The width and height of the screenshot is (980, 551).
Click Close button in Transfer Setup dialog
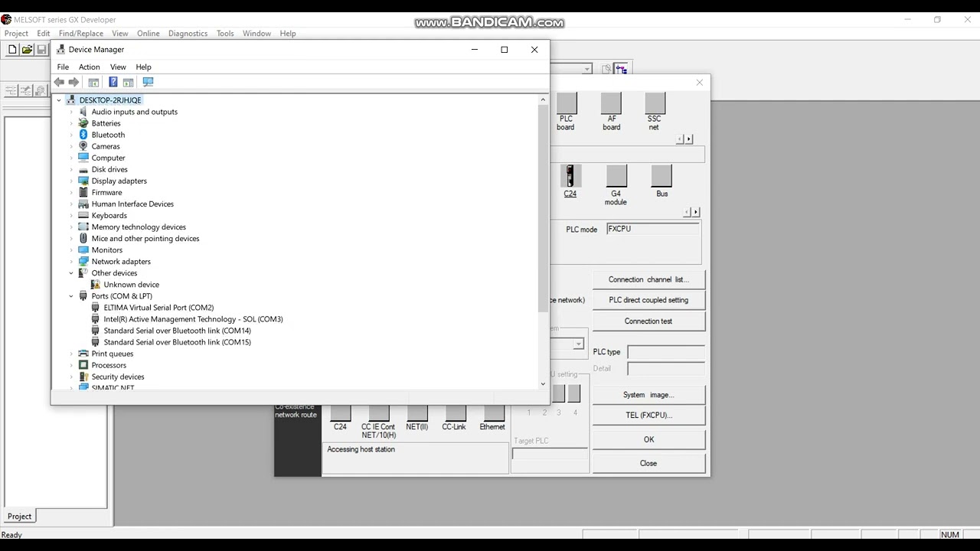[x=648, y=463]
